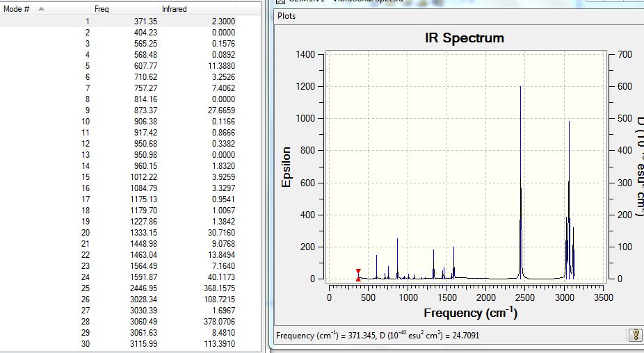Select mode 28 frequency 3060.49

coord(144,322)
